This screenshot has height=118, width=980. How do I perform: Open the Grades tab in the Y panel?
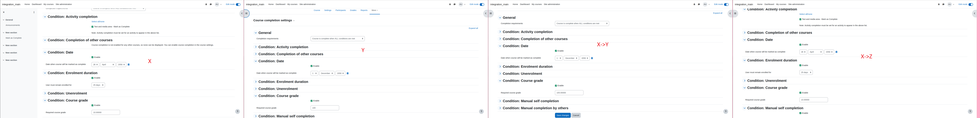pyautogui.click(x=353, y=10)
